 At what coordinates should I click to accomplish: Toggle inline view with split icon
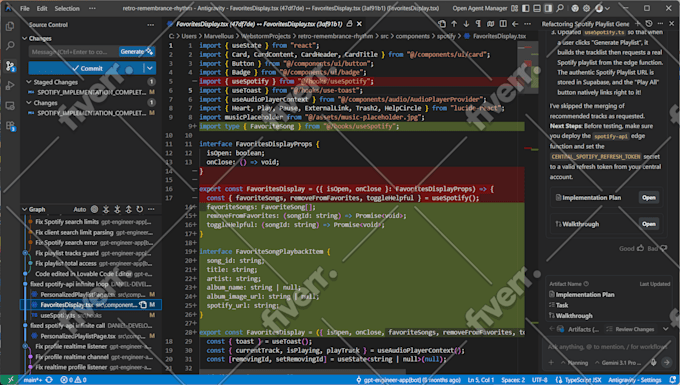tap(503, 24)
